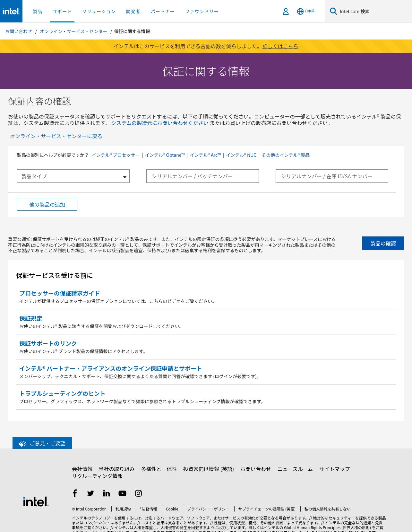The image size is (412, 532).
Task: Open システムの製造元にお問い合わせください link
Action: pos(160,123)
